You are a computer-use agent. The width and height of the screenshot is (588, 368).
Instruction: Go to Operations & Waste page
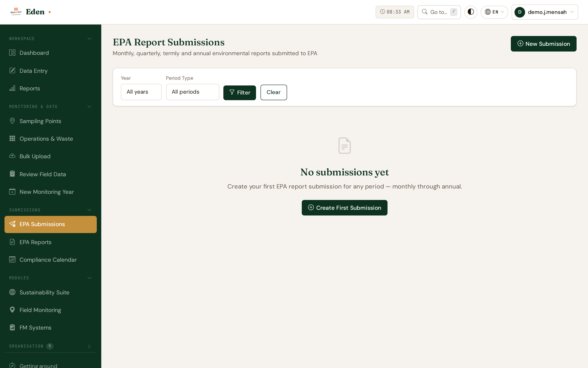click(x=51, y=139)
